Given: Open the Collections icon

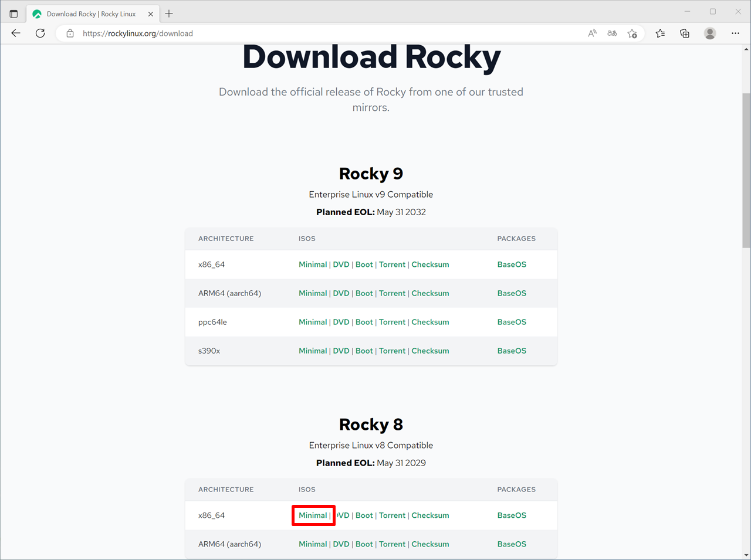Looking at the screenshot, I should [684, 33].
